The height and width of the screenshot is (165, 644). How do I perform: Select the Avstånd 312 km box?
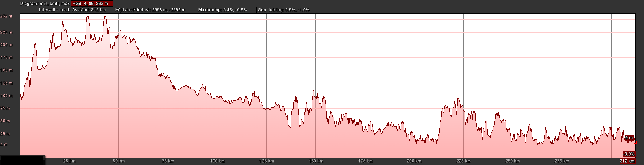click(x=92, y=9)
